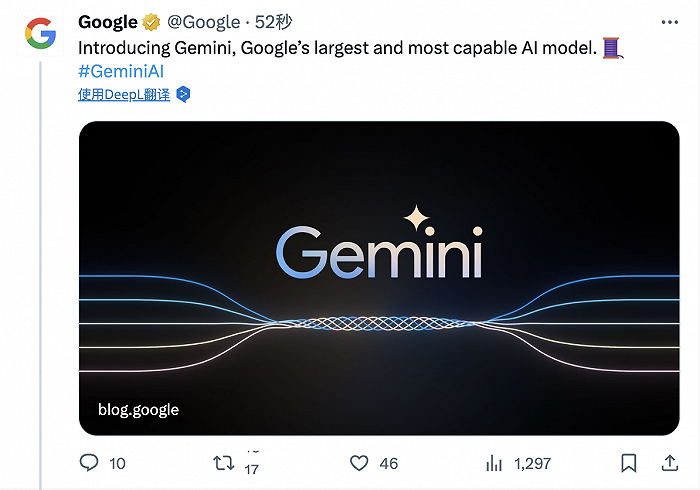Click the like count 46
This screenshot has height=490, width=700.
[389, 463]
